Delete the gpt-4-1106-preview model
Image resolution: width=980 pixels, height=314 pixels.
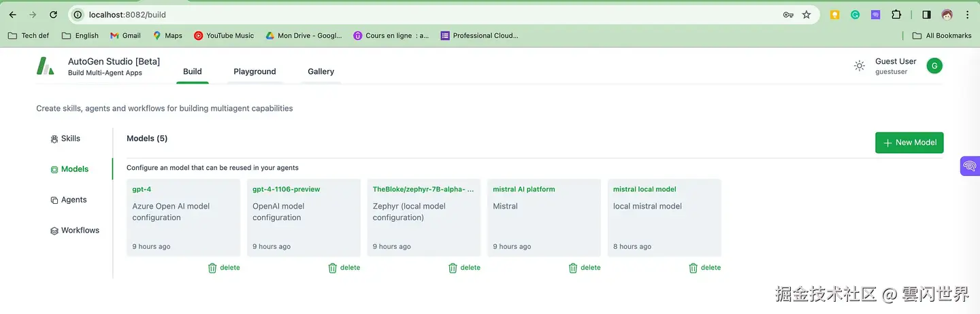pos(344,268)
